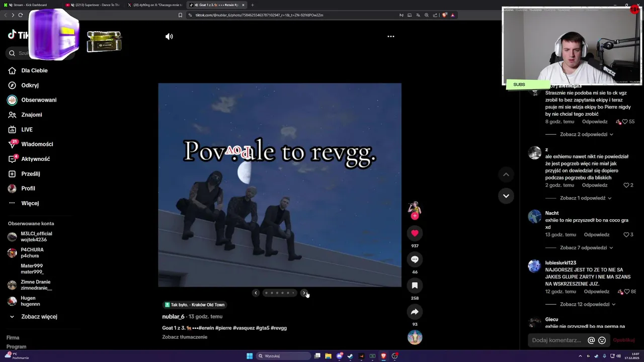Open comments via the speech bubble icon
This screenshot has width=644, height=362.
tap(415, 259)
